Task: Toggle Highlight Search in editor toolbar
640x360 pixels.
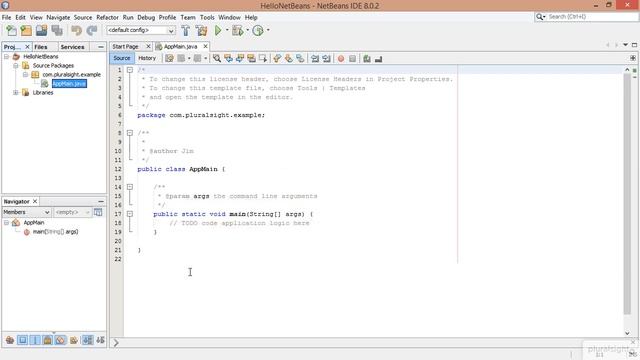Action: coord(251,59)
